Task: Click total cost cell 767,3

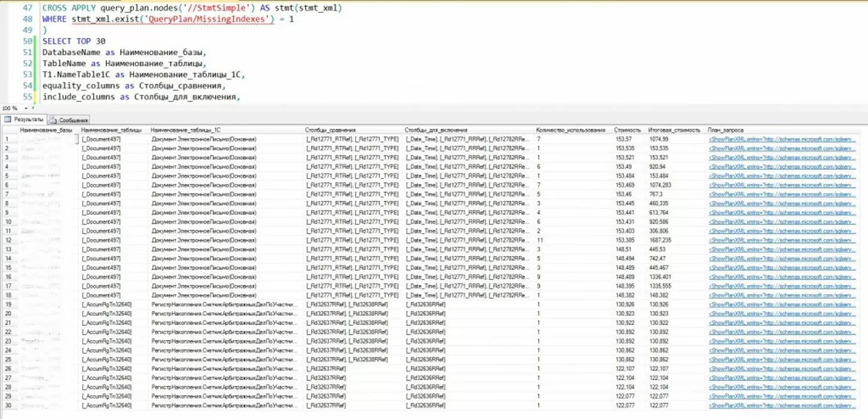Action: pos(656,194)
